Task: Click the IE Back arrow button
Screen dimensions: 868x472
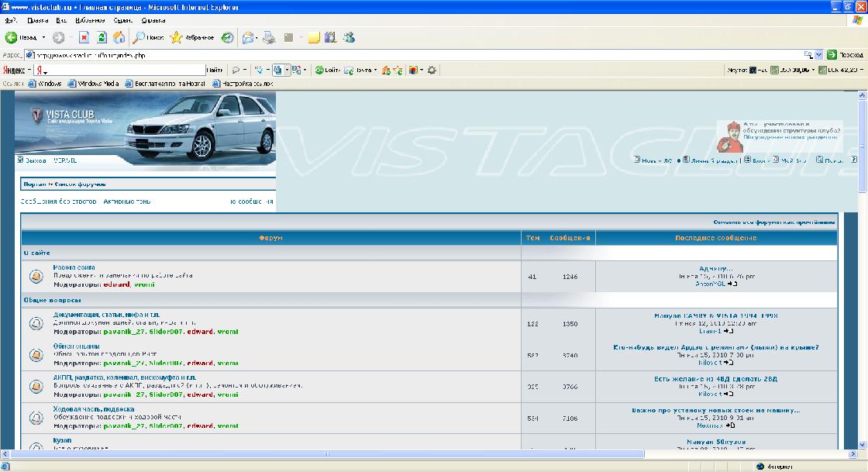Action: point(12,37)
